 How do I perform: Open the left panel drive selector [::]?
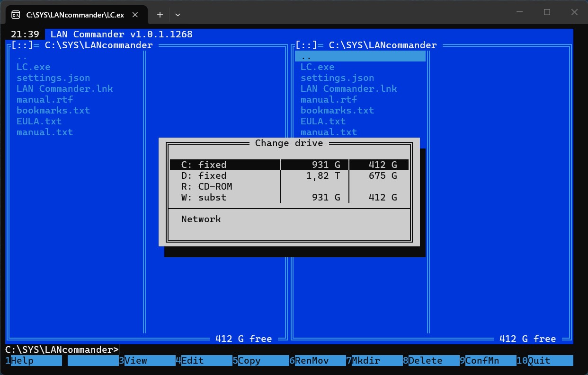point(22,45)
